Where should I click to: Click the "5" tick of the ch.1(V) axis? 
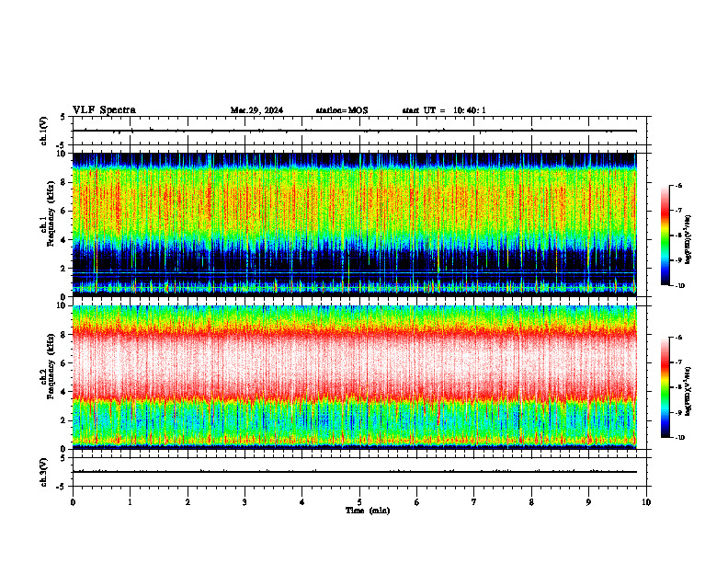click(x=64, y=118)
